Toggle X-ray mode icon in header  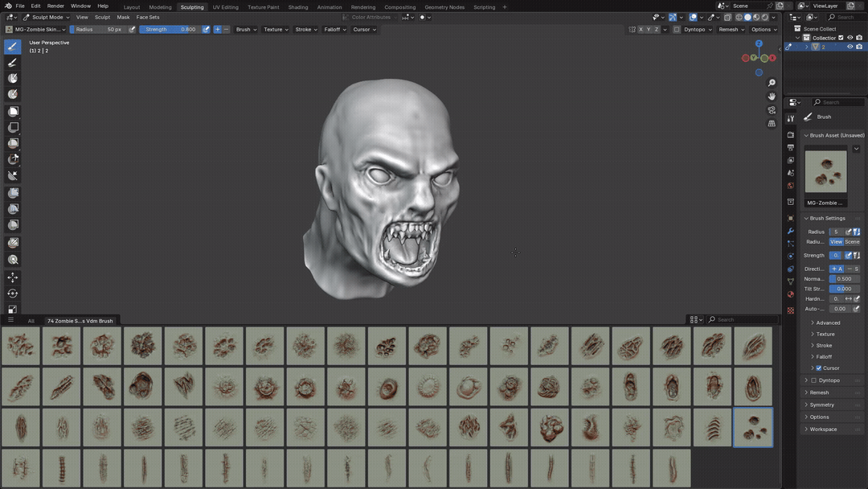727,17
